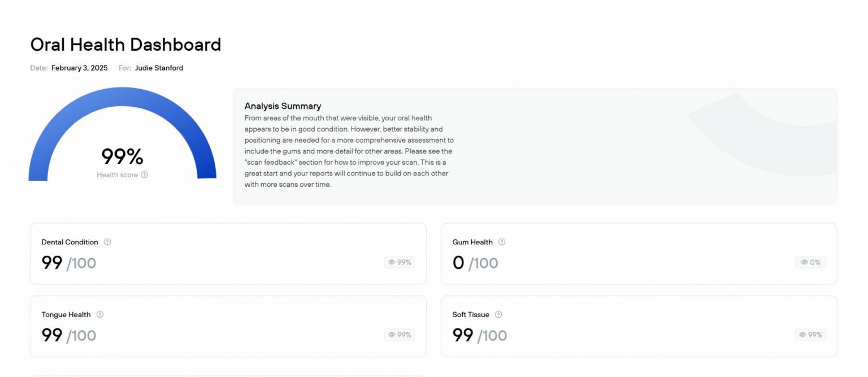This screenshot has width=868, height=377.
Task: Click Tongue Health 99% visibility eye badge
Action: coord(400,335)
